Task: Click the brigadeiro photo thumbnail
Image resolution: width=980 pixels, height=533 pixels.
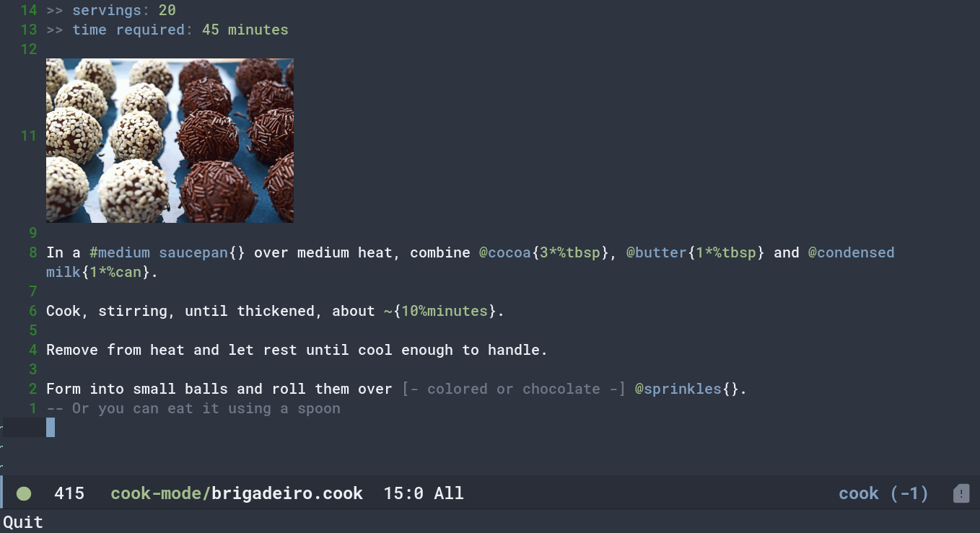Action: pos(170,141)
